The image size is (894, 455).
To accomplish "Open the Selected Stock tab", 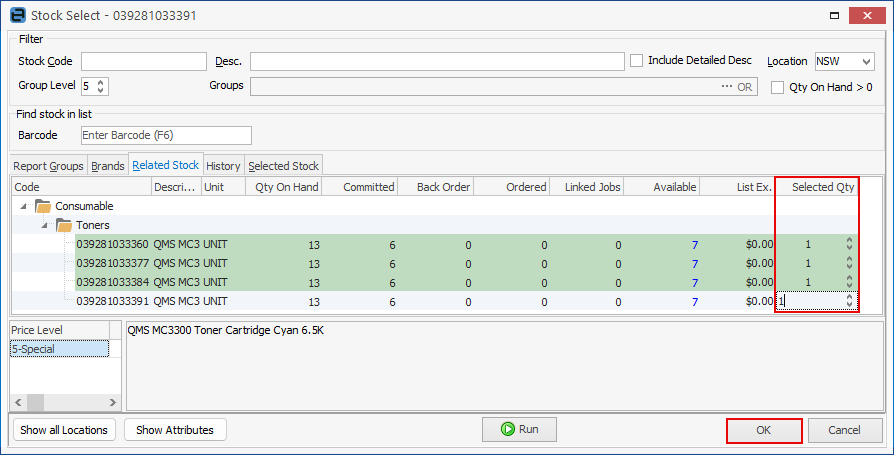I will click(x=283, y=166).
